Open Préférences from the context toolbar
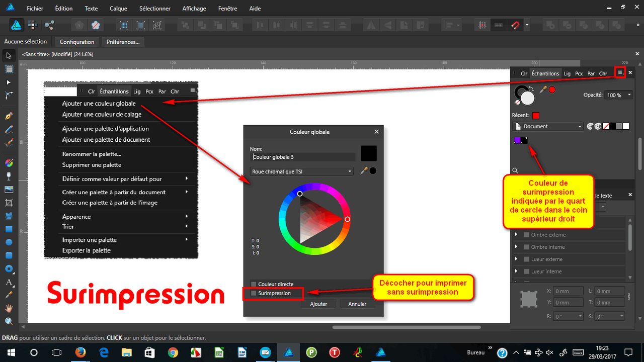644x362 pixels. [x=122, y=42]
